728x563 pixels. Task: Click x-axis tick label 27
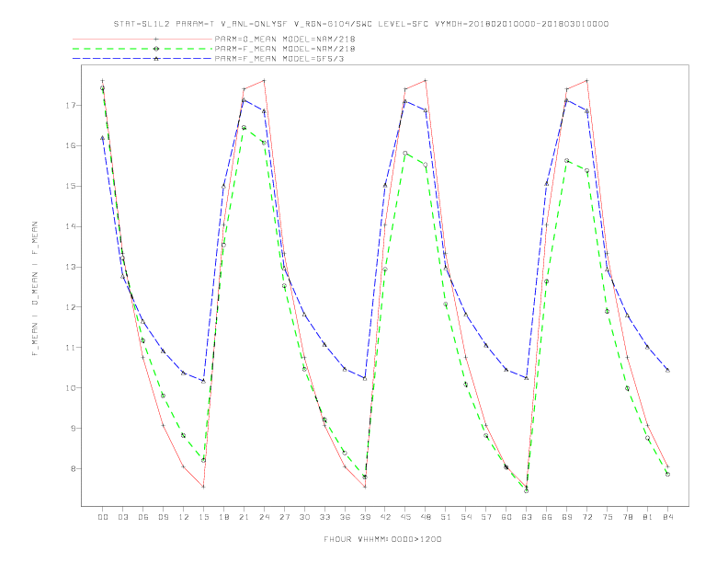[284, 517]
